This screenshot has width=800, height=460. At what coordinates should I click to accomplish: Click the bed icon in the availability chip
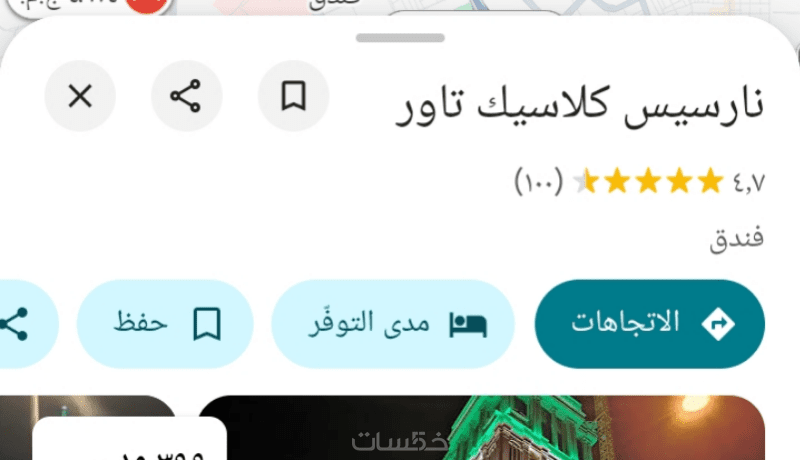click(x=468, y=325)
